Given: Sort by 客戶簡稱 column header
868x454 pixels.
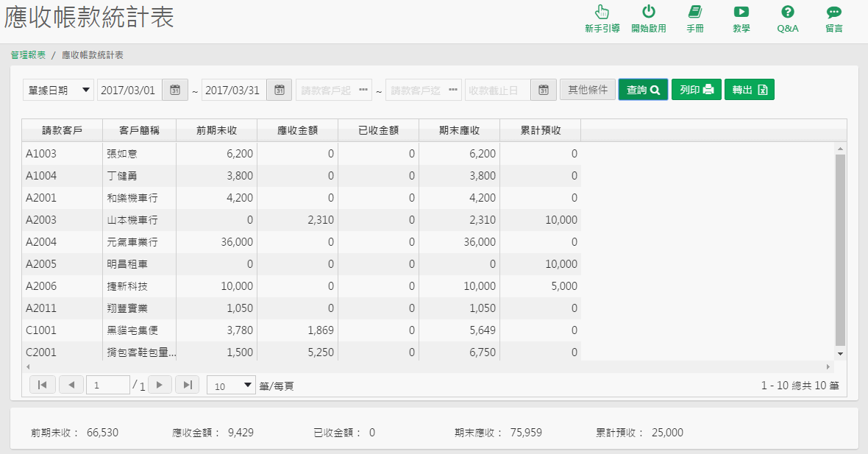Looking at the screenshot, I should click(x=139, y=130).
